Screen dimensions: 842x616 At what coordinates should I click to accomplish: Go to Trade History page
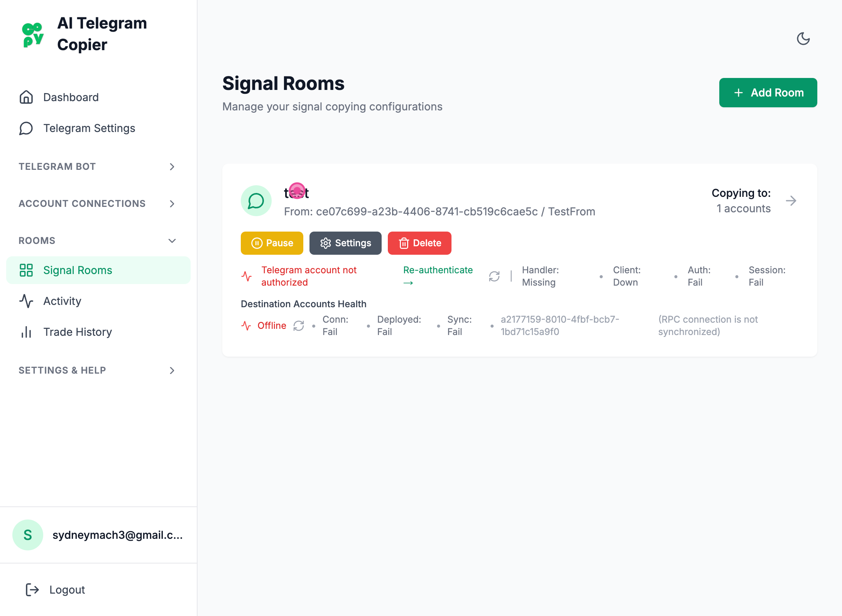[x=78, y=332]
